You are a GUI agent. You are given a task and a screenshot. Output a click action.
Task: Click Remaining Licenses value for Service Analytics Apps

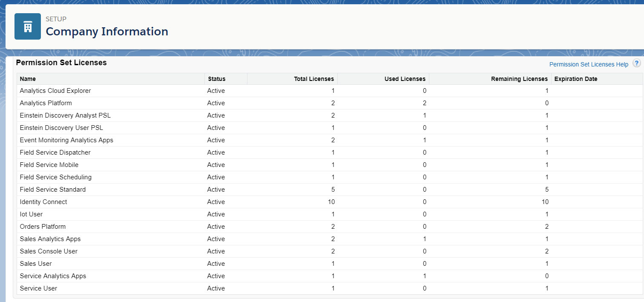click(546, 276)
